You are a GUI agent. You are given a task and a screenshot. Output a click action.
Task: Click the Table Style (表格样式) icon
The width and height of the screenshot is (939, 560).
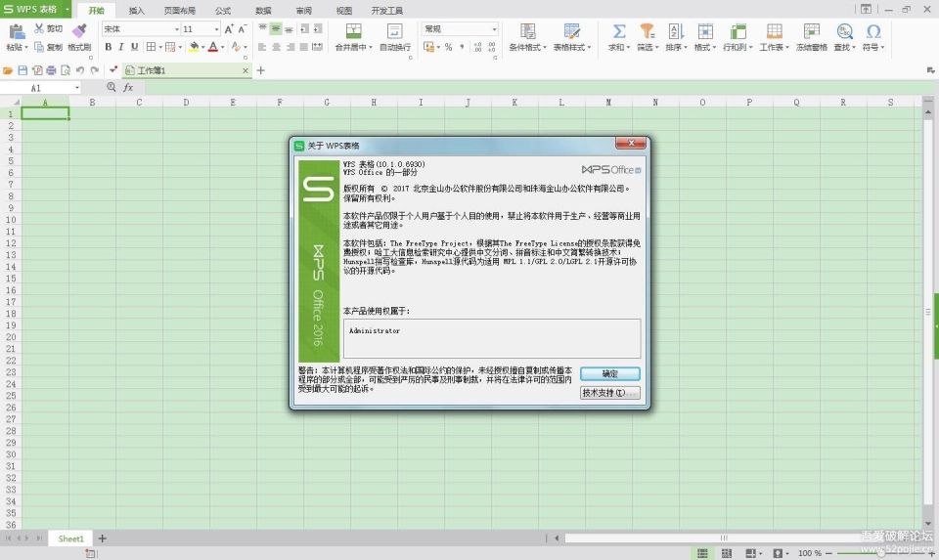point(571,31)
